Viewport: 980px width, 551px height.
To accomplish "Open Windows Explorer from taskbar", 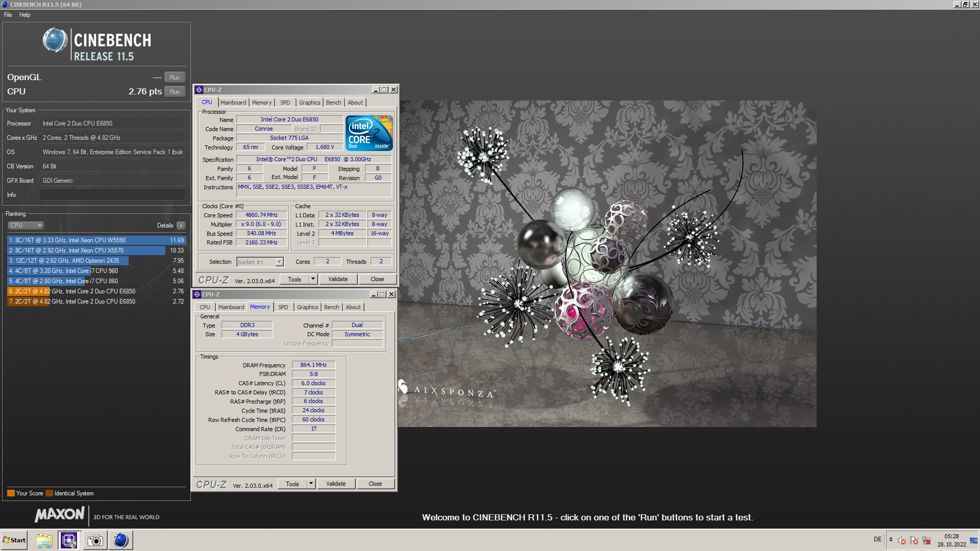I will tap(44, 540).
